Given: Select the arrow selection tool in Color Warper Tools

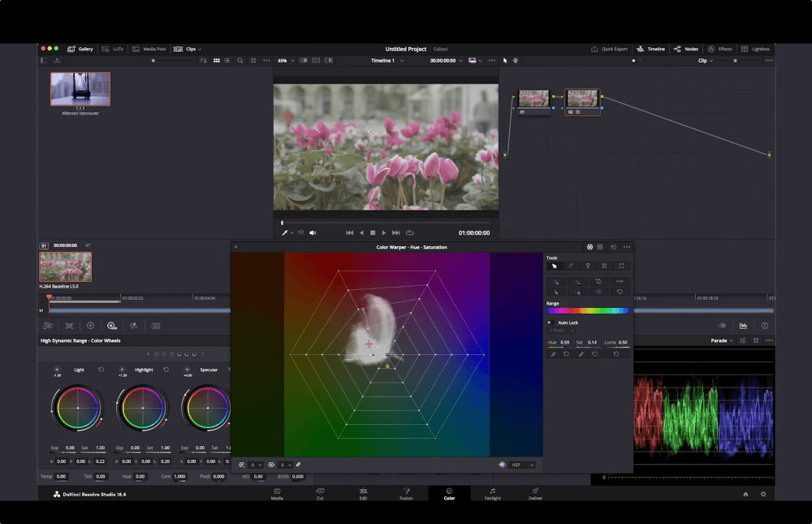Looking at the screenshot, I should pyautogui.click(x=554, y=266).
